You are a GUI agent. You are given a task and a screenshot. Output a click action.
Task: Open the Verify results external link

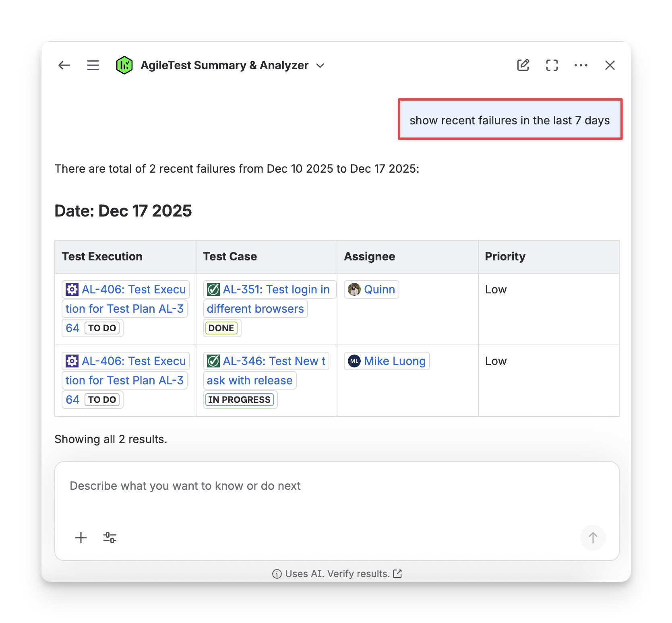click(397, 573)
